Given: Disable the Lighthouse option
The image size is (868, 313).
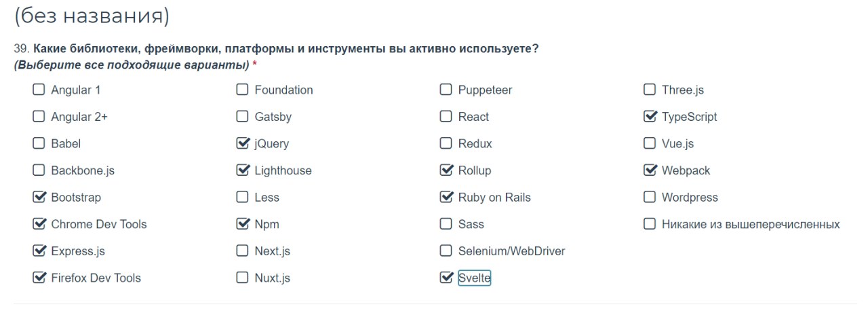Looking at the screenshot, I should (243, 170).
